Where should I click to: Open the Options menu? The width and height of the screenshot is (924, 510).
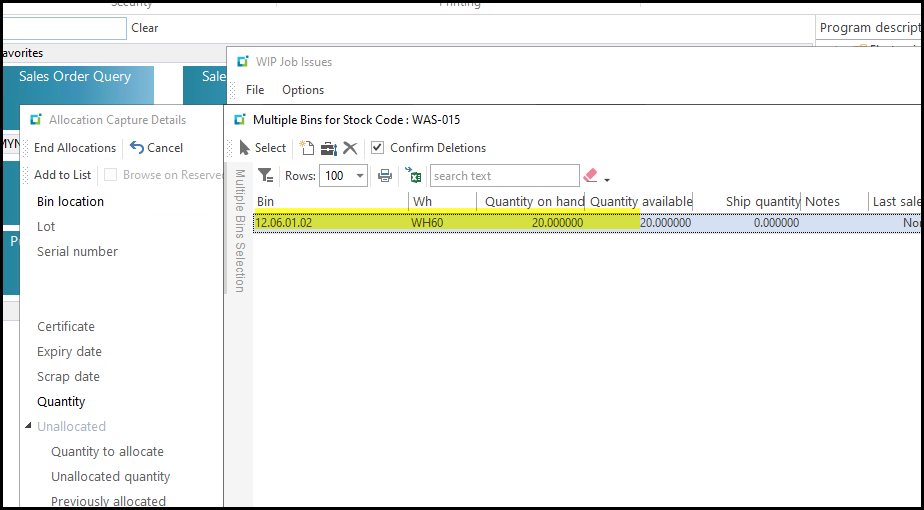coord(303,90)
